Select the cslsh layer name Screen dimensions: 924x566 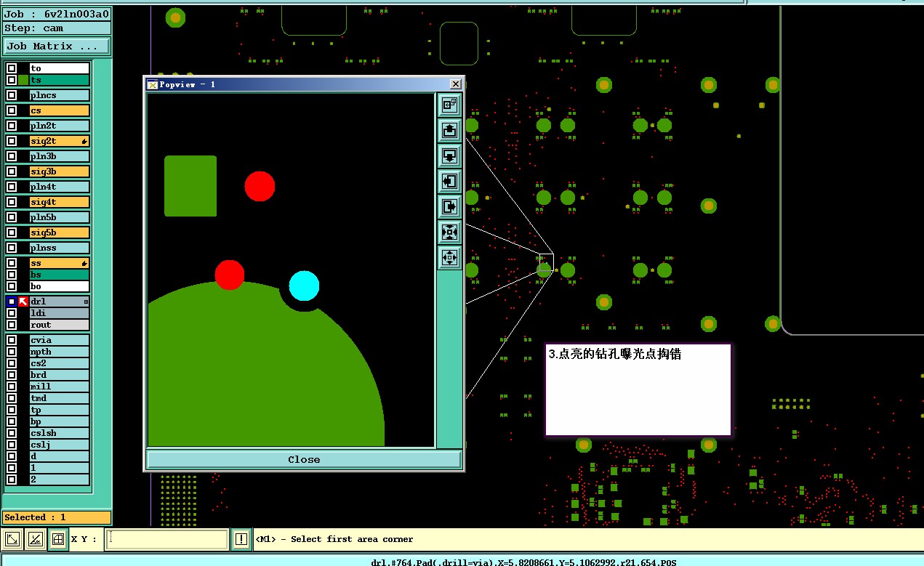(60, 433)
